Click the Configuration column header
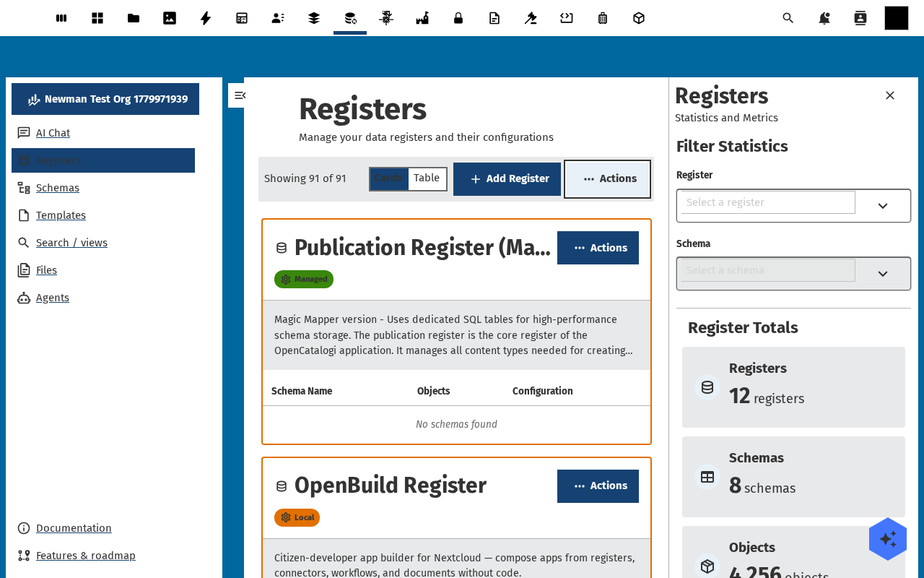Image resolution: width=924 pixels, height=578 pixels. tap(543, 391)
